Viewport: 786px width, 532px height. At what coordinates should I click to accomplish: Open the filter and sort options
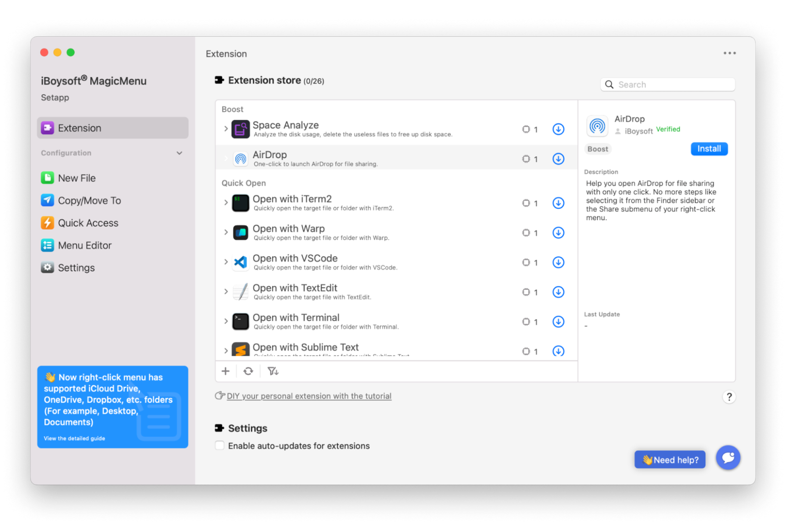coord(273,371)
